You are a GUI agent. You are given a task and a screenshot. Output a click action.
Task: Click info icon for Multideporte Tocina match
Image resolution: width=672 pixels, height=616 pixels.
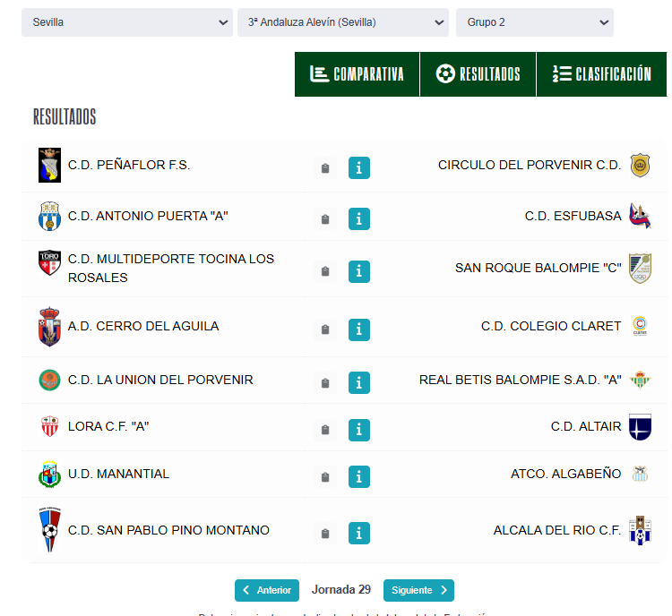click(x=358, y=271)
